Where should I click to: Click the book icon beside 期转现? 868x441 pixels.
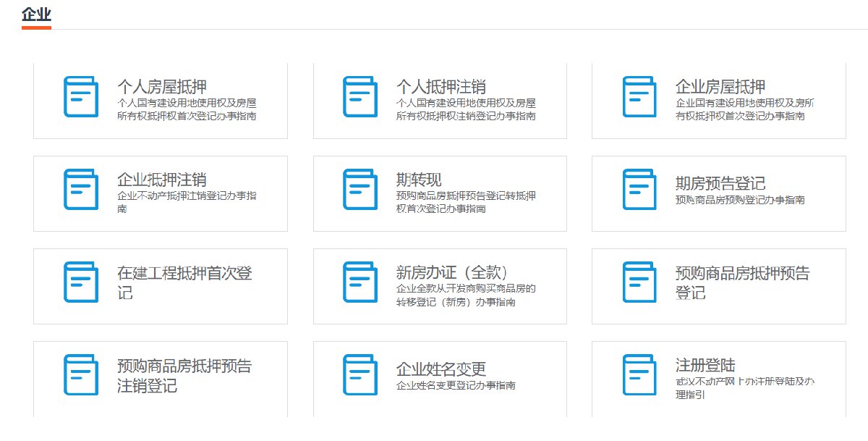coord(359,189)
